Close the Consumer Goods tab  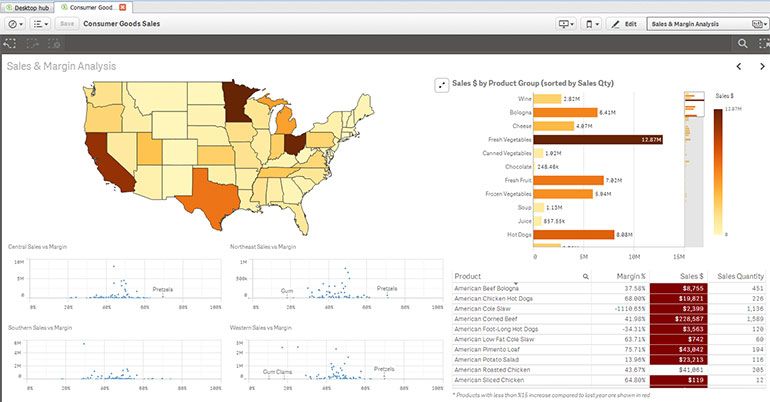(x=122, y=6)
